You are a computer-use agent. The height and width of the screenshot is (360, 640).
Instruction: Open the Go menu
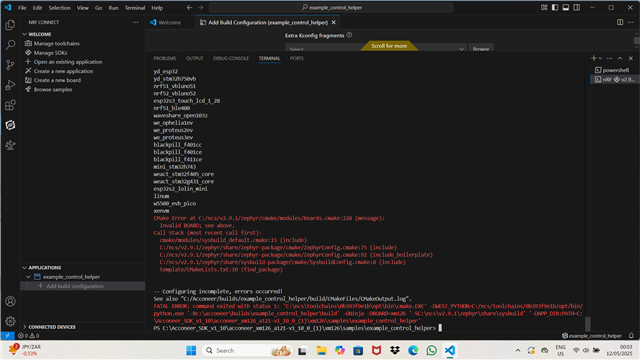(98, 8)
